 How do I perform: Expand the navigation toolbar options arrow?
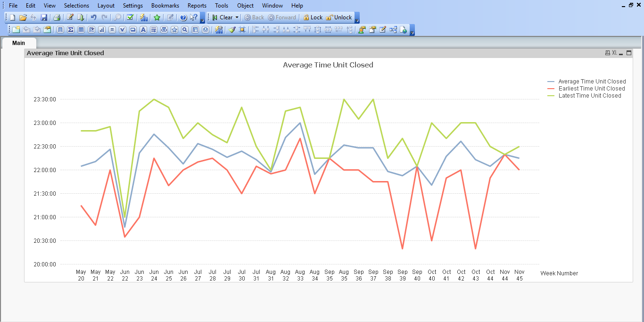357,19
